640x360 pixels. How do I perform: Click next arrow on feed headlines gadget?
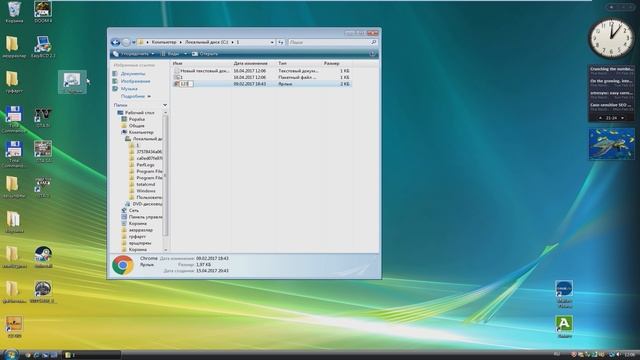tap(622, 118)
